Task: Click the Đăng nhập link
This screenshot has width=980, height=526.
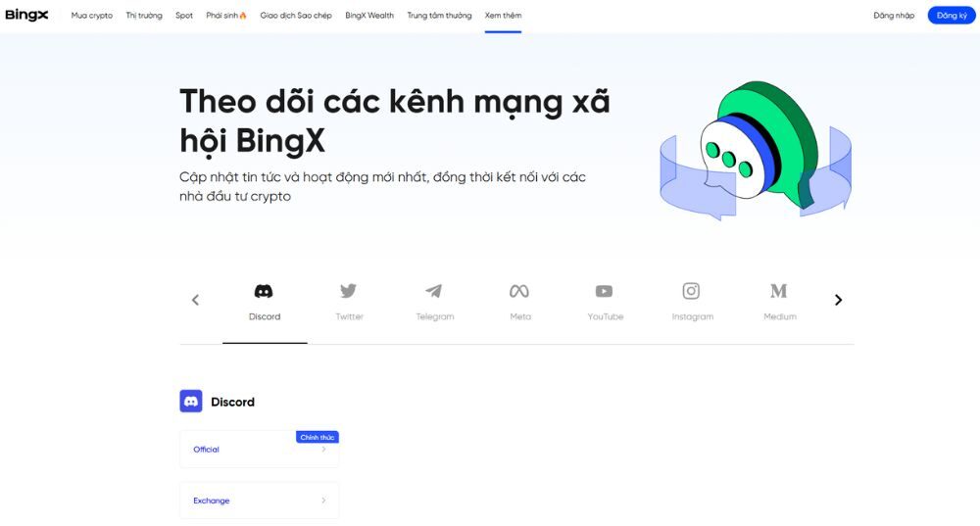Action: [894, 16]
